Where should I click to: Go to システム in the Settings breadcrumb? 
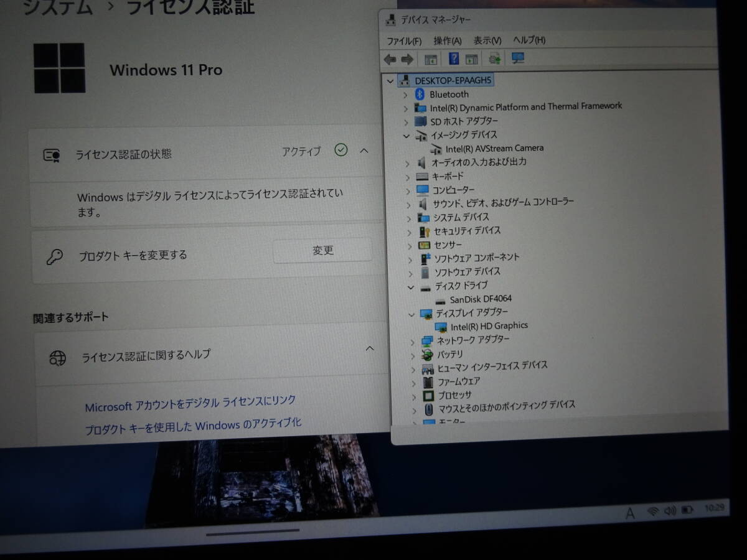pyautogui.click(x=57, y=7)
